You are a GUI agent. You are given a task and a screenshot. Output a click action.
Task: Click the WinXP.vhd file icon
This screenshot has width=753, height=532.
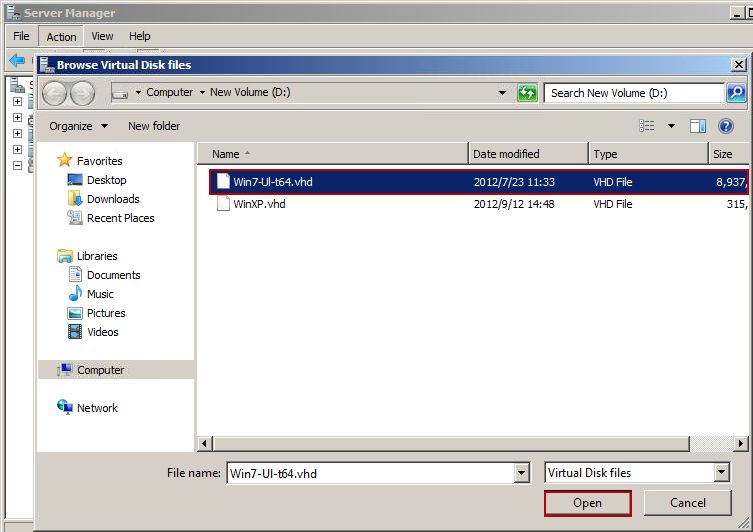pyautogui.click(x=223, y=204)
